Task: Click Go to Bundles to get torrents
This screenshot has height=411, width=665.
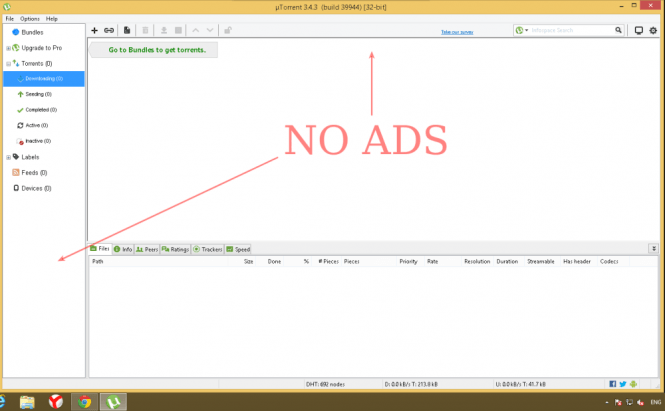Action: (157, 50)
